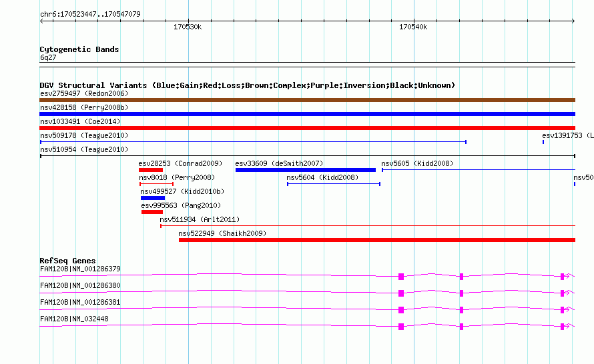Click the nsv499527 (Kidd2010b) label
This screenshot has width=594, height=364.
[x=182, y=191]
